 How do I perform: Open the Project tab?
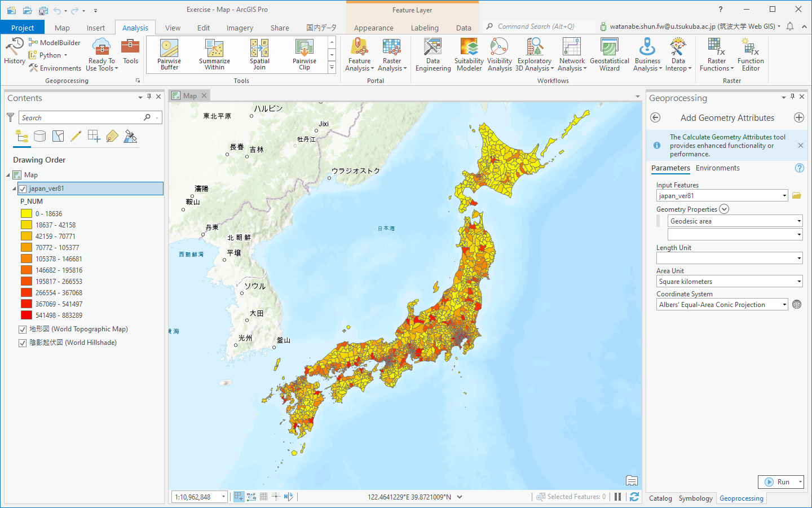23,28
